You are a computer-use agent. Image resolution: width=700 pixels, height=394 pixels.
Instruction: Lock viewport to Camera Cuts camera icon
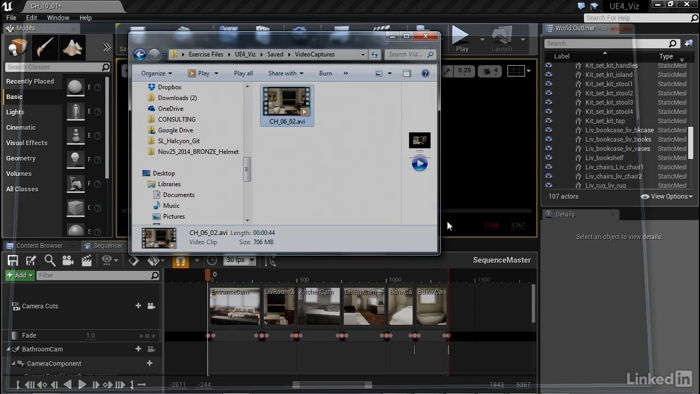pyautogui.click(x=151, y=306)
